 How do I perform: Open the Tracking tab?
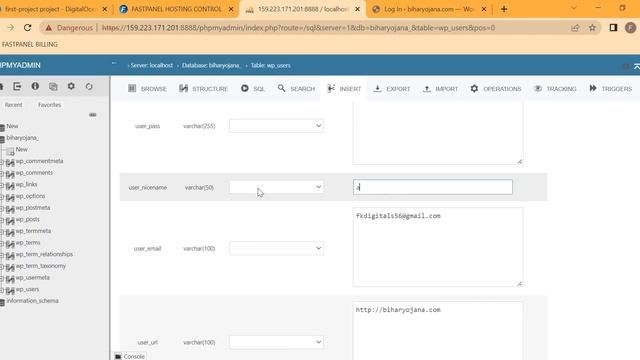click(555, 89)
